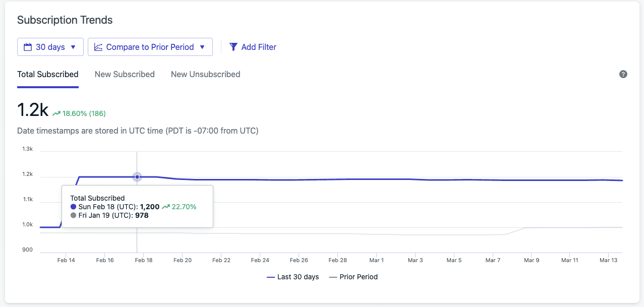
Task: Click the calendar icon in the 30 days selector
Action: tap(28, 46)
